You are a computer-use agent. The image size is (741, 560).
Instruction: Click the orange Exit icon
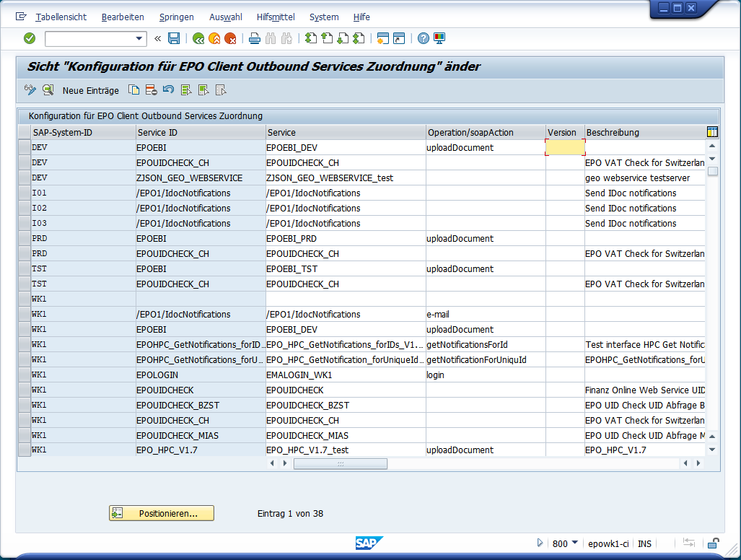tap(214, 39)
